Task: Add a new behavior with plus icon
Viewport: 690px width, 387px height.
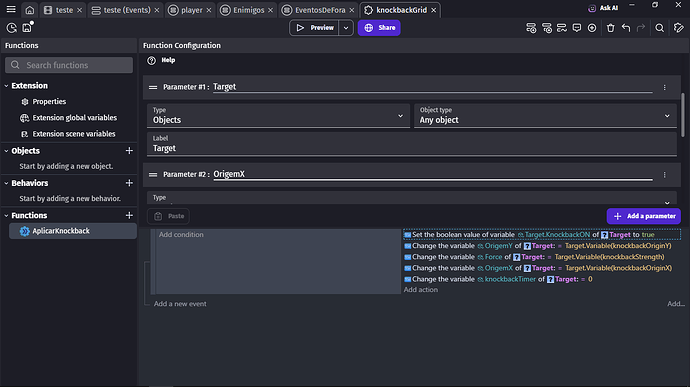Action: point(129,183)
